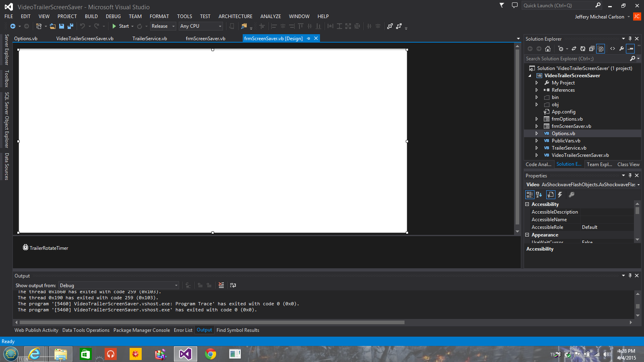The width and height of the screenshot is (644, 362).
Task: Pin the Solution Explorer panel
Action: 630,39
